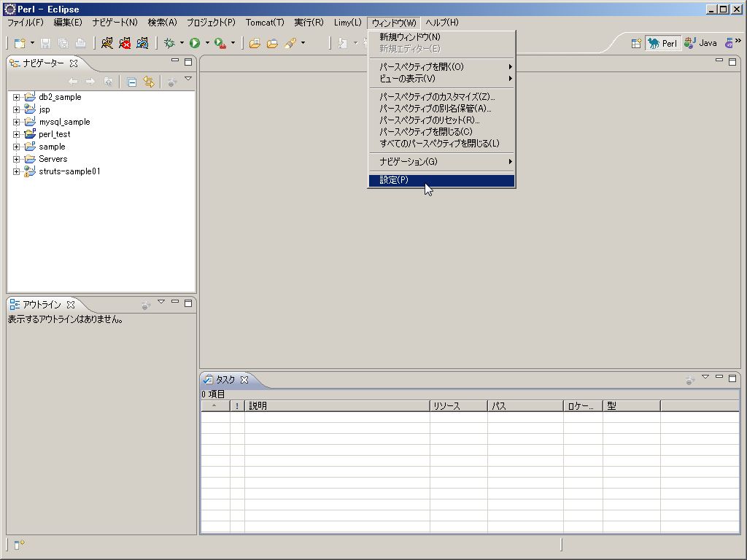The height and width of the screenshot is (560, 747).
Task: Click the green bug Debug icon
Action: click(169, 43)
